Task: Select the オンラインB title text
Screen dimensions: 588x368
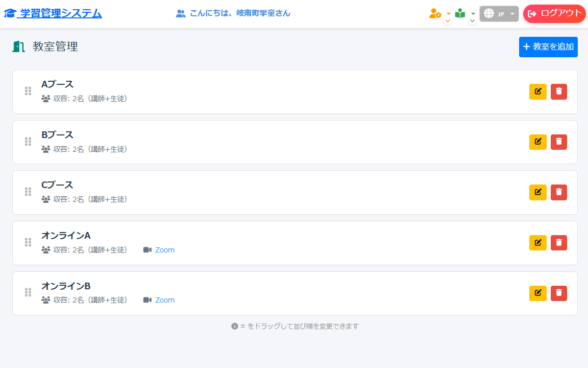Action: point(66,286)
